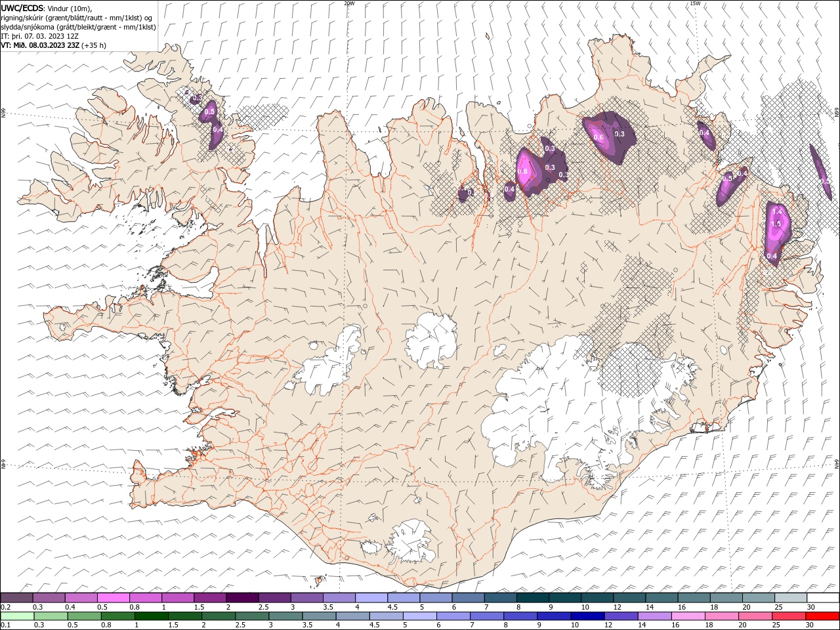Click the top legend swatch labeled 20
The height and width of the screenshot is (630, 840).
pos(758,597)
